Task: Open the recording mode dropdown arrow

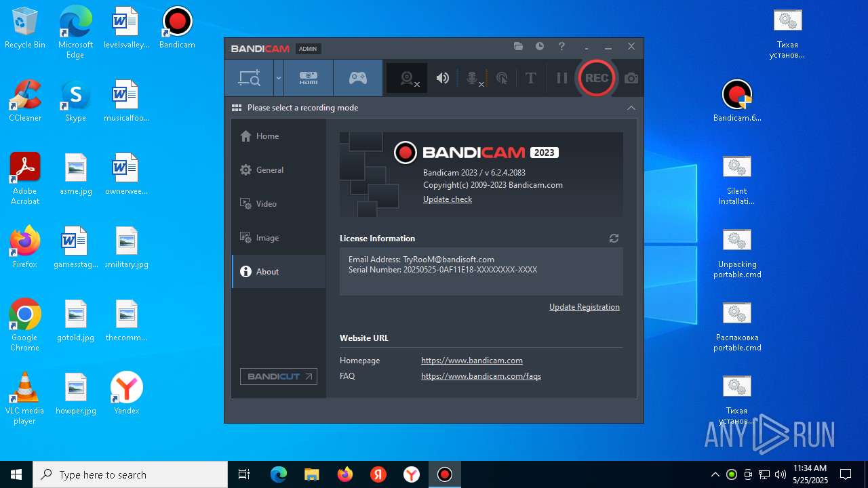Action: tap(278, 78)
